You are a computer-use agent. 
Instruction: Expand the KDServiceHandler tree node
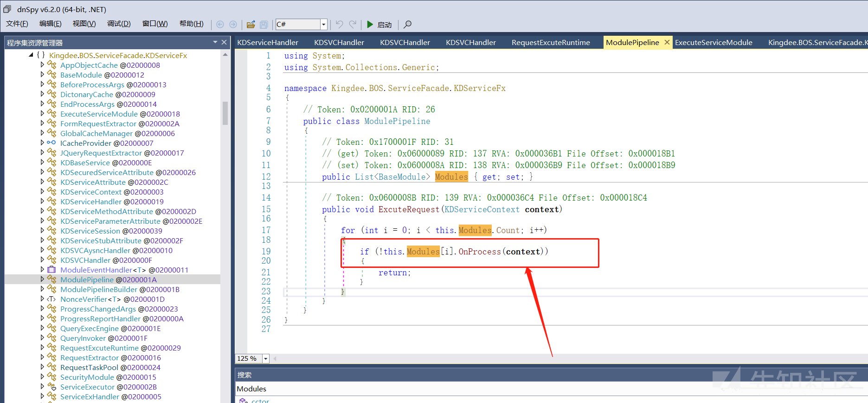(x=42, y=201)
